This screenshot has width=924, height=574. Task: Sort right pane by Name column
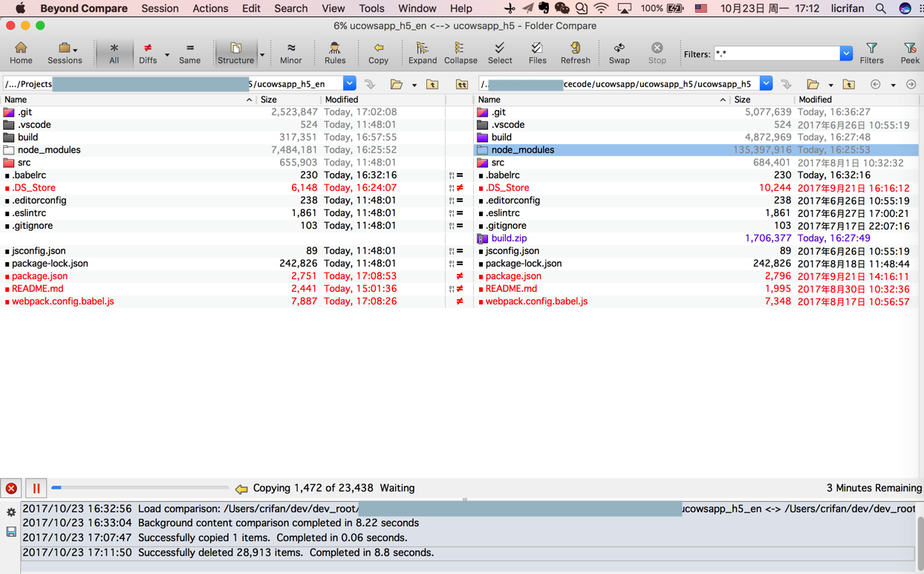click(602, 100)
